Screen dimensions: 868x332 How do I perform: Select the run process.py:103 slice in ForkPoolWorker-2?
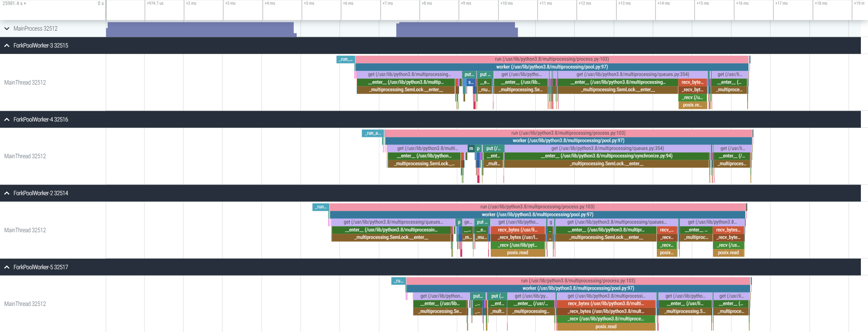537,207
